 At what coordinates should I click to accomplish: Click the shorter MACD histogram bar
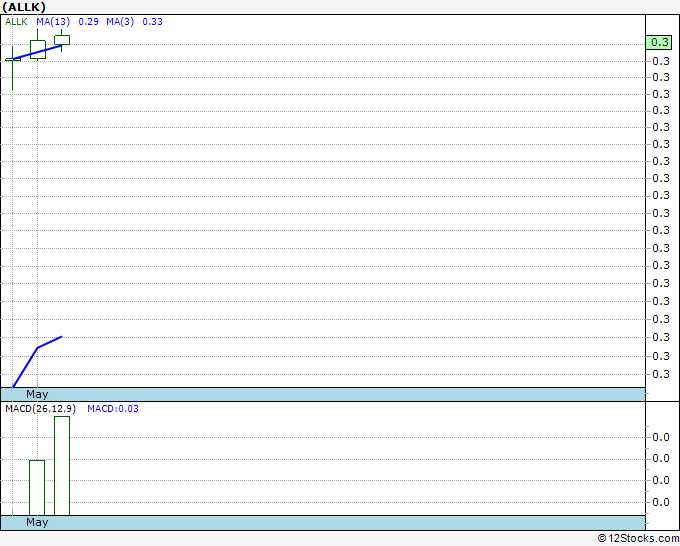37,487
